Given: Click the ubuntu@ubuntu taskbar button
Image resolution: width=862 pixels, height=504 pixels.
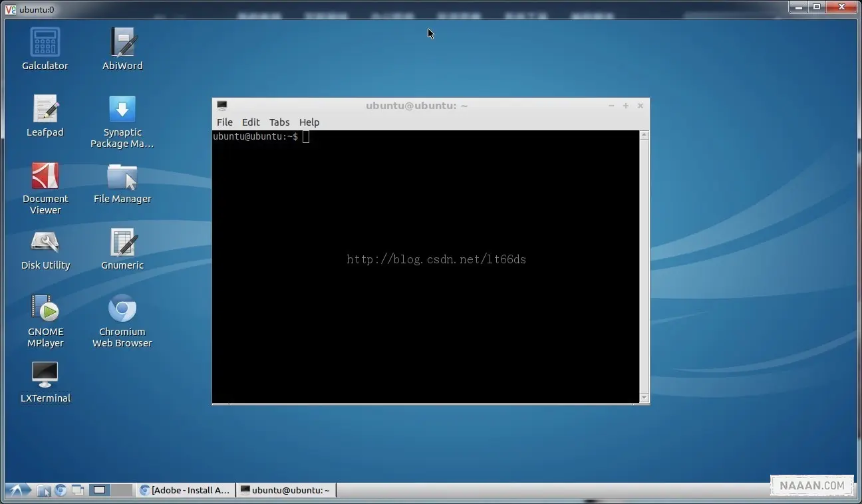Looking at the screenshot, I should pos(285,491).
